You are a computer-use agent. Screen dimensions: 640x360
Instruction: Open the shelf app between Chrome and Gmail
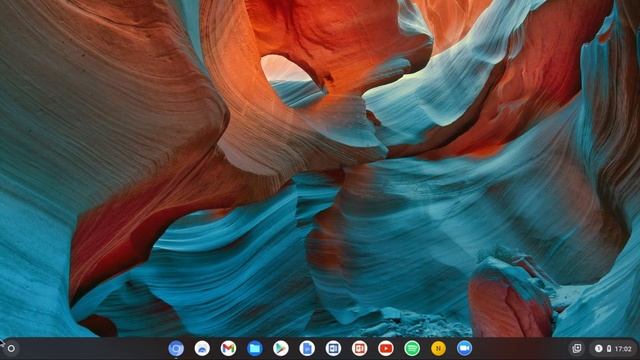coord(202,349)
